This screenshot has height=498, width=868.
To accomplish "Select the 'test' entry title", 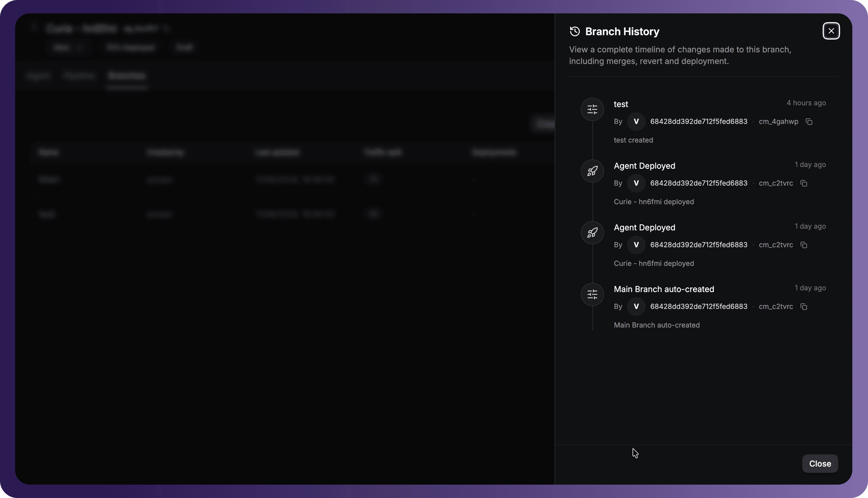I will (621, 104).
